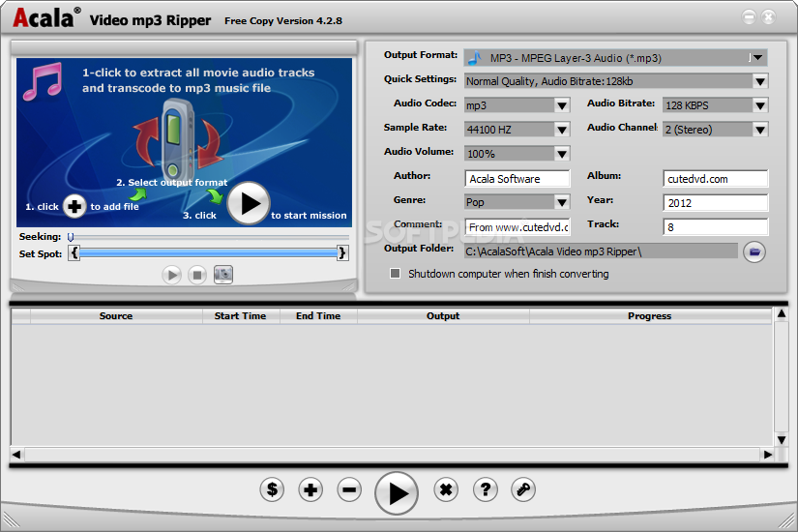Open help via question mark button
This screenshot has width=798, height=532.
(x=485, y=489)
